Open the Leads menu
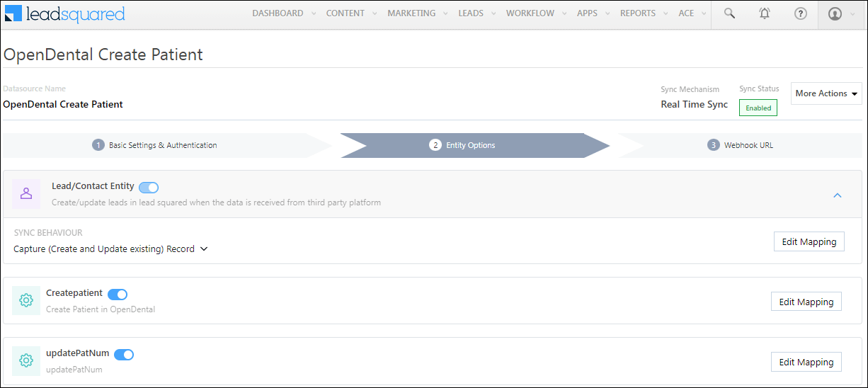 pos(476,13)
